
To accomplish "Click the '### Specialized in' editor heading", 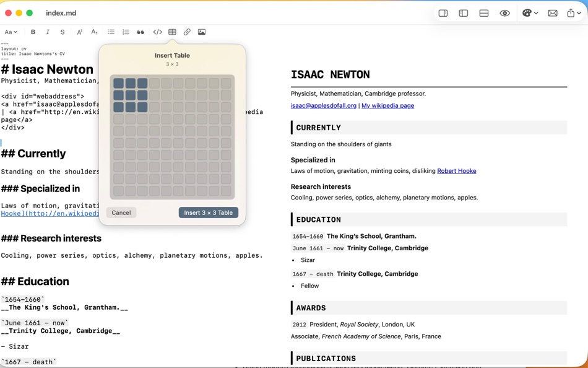I will tap(40, 188).
